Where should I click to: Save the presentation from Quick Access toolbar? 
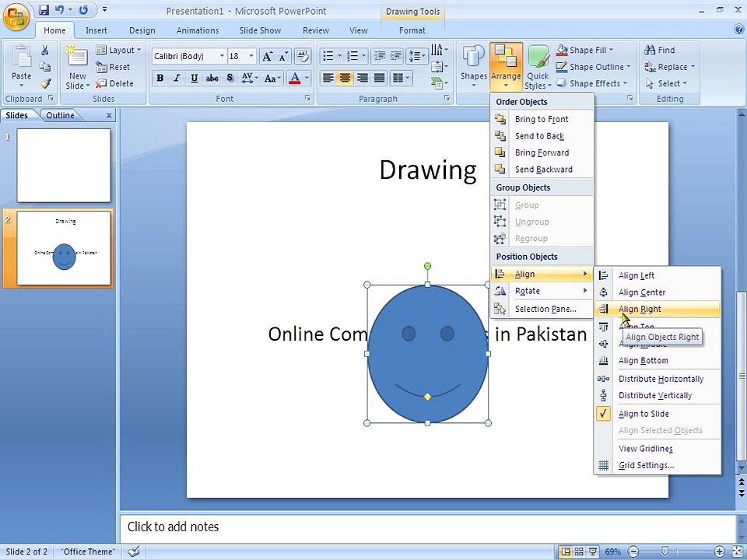[44, 10]
